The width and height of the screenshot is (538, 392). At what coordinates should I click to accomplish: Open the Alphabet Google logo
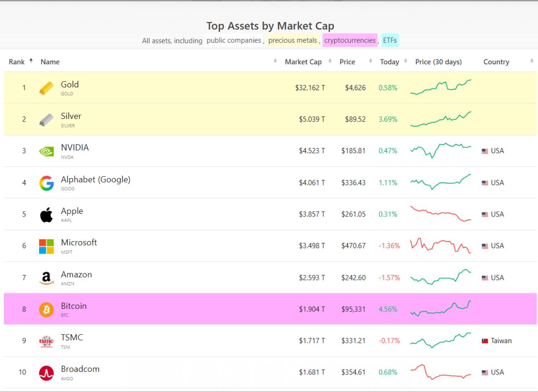(x=46, y=183)
